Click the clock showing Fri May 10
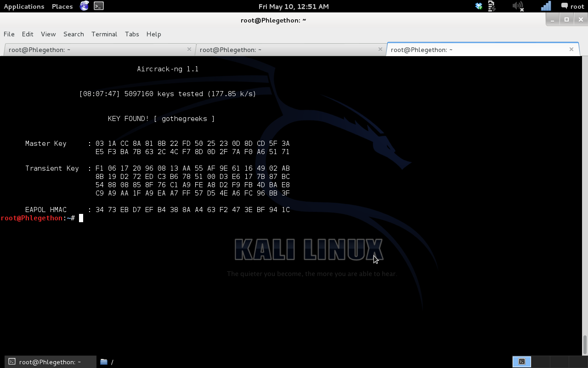This screenshot has height=368, width=588. [294, 6]
